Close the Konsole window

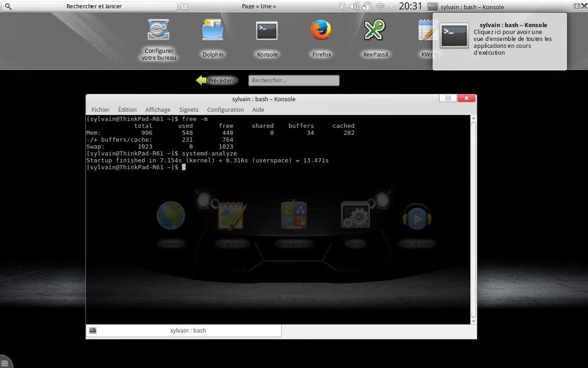(x=466, y=98)
